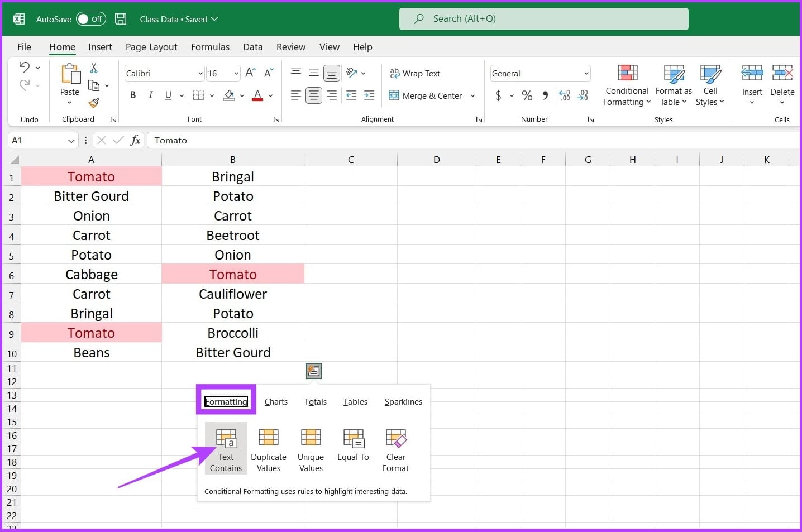Click the Fill Color bucket icon
Image resolution: width=802 pixels, height=532 pixels.
[x=229, y=95]
